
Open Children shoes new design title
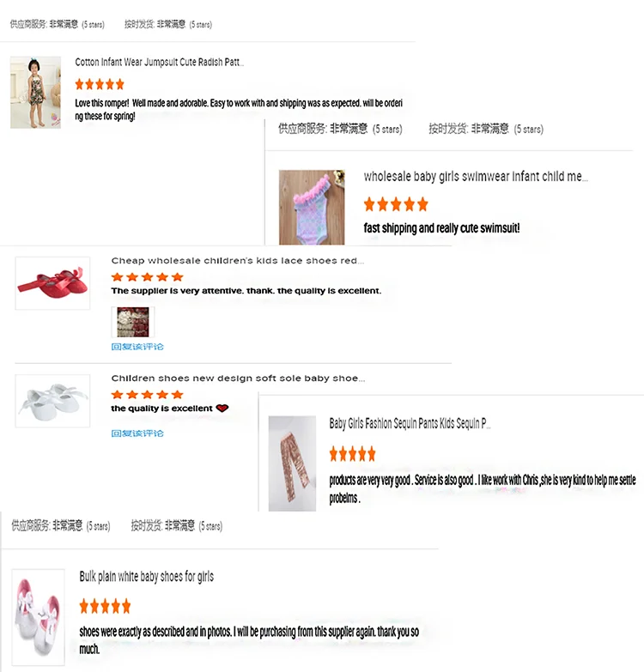tap(239, 378)
